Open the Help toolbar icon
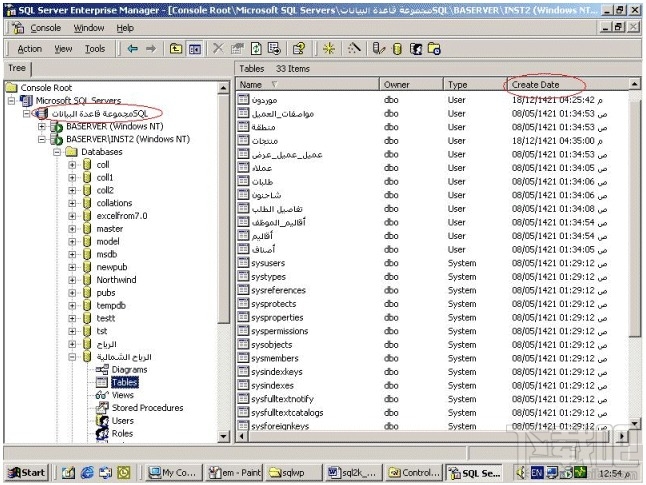The width and height of the screenshot is (646, 485). click(x=299, y=49)
